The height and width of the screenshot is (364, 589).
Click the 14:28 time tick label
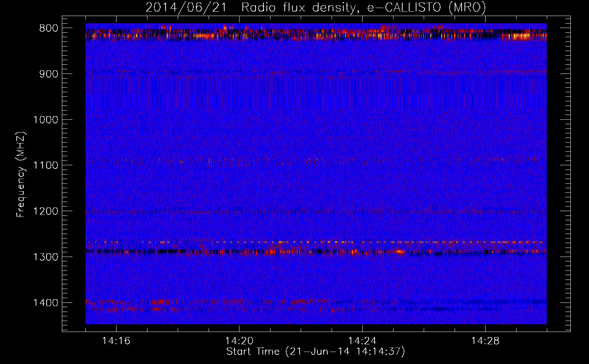[x=485, y=341]
